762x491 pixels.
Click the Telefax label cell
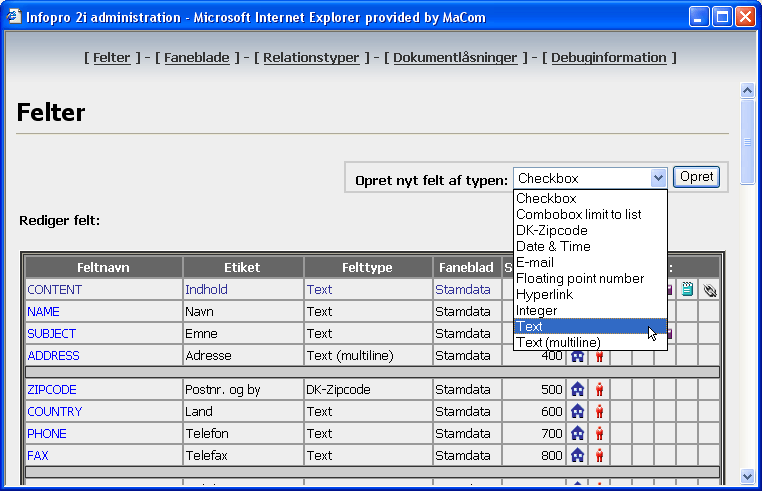tap(242, 455)
